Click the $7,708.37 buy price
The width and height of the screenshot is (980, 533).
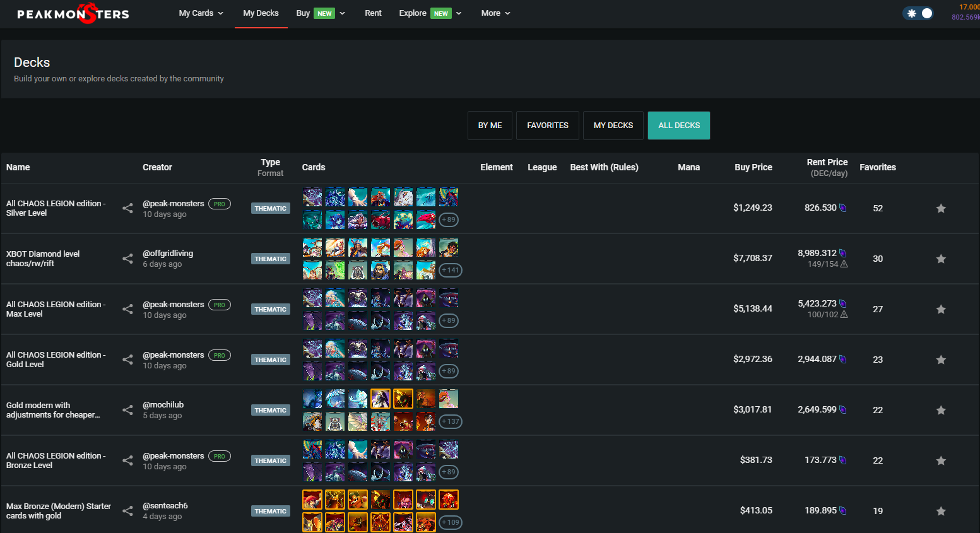pyautogui.click(x=753, y=259)
